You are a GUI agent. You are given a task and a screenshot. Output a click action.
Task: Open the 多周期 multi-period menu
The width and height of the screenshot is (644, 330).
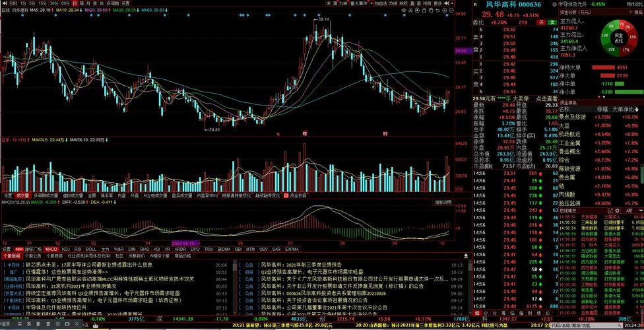(x=113, y=3)
